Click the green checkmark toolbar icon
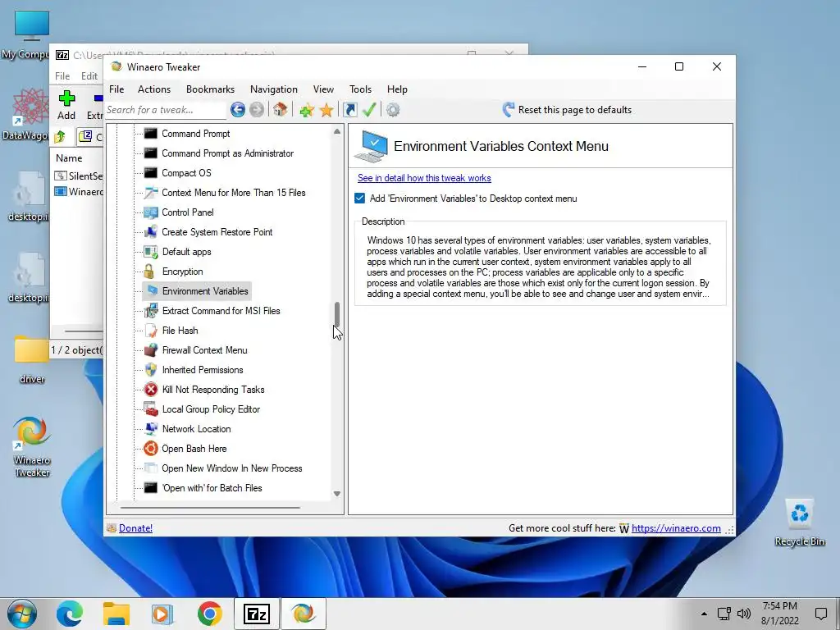The image size is (840, 630). 369,110
